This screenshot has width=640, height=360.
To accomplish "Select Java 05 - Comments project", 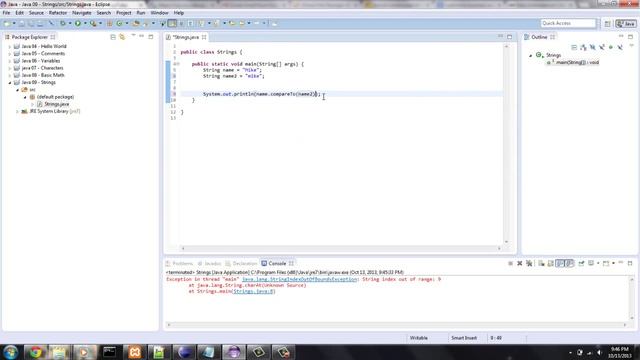I will pos(39,54).
